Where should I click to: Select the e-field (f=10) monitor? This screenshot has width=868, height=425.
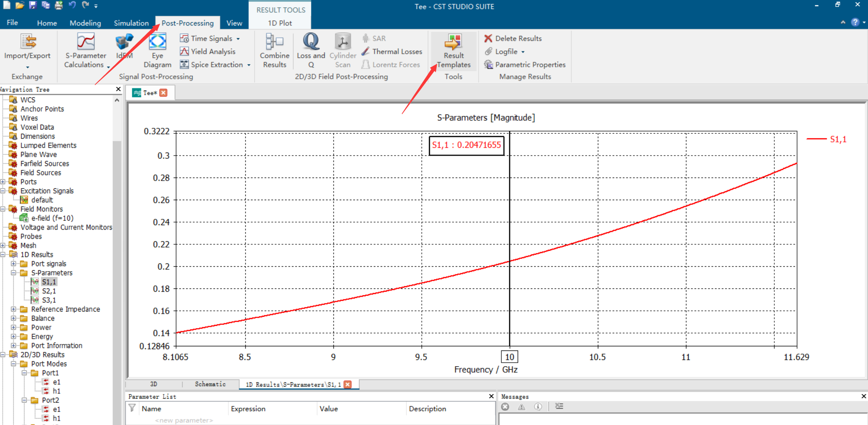point(52,218)
